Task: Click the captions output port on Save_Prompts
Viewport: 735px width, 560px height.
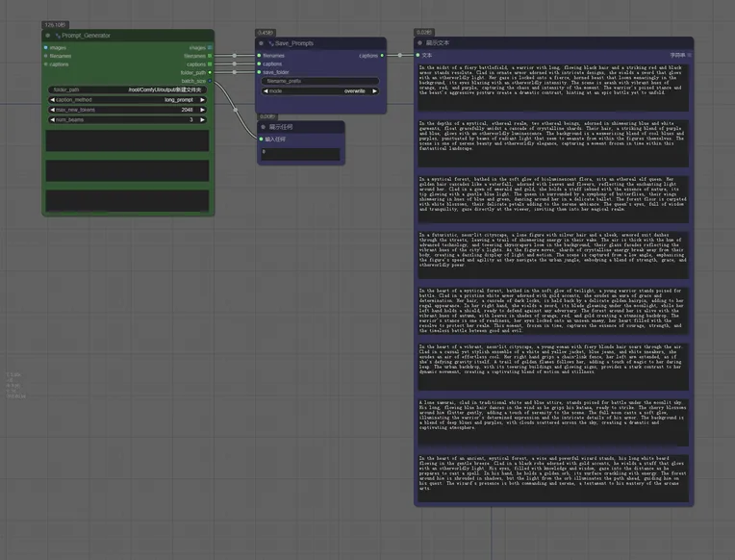Action: pos(382,56)
